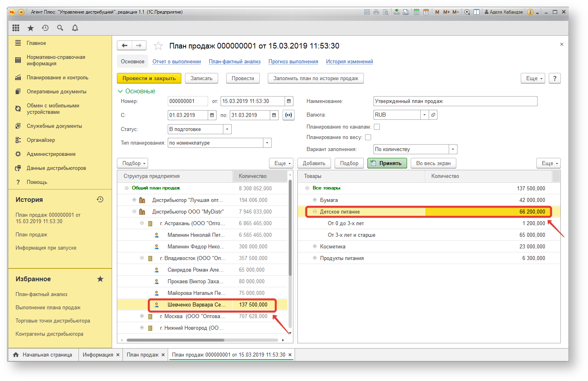Image resolution: width=588 pixels, height=381 pixels.
Task: Click Во весь экран button
Action: coord(433,163)
